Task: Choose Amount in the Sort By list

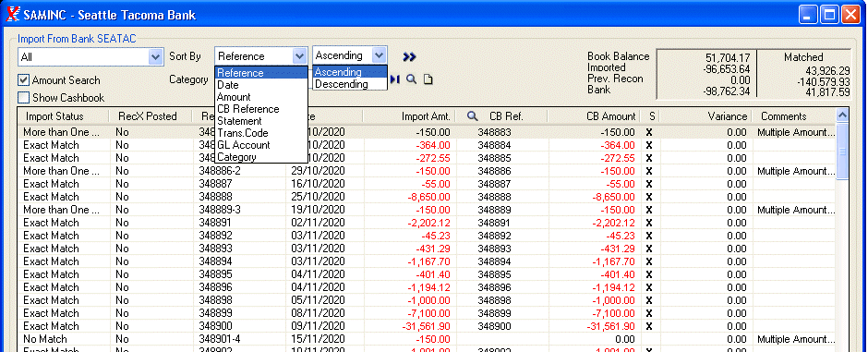Action: tap(260, 97)
